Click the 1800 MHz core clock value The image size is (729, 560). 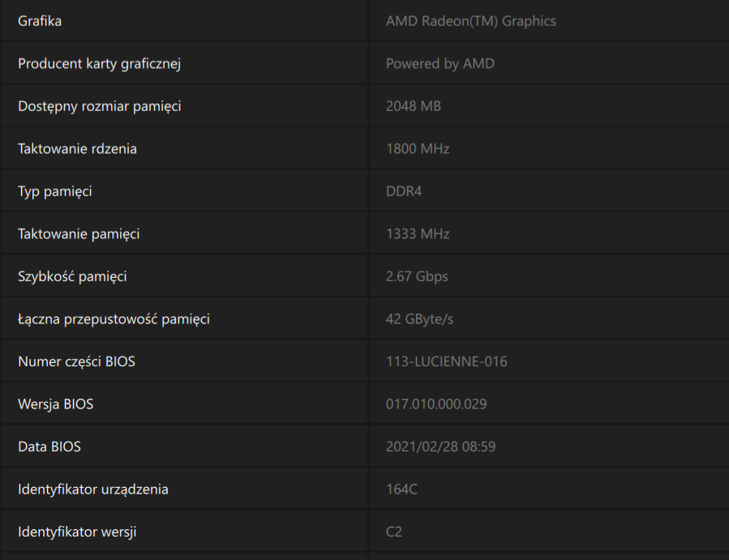coord(418,149)
